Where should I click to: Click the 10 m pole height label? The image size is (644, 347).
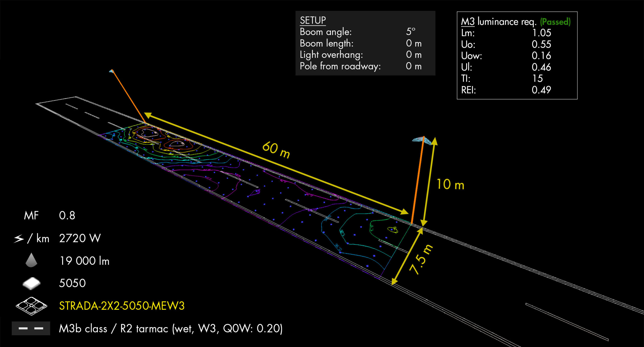450,184
